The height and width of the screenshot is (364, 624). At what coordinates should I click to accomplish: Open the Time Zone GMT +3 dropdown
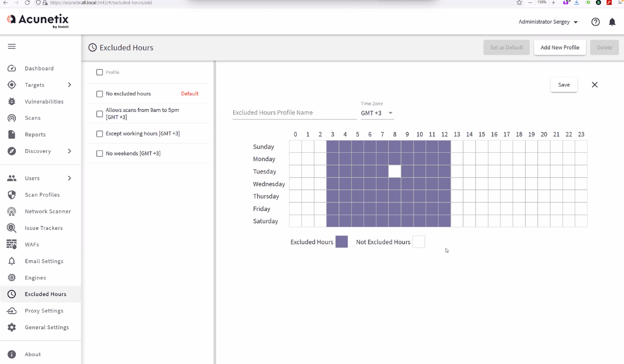click(377, 113)
